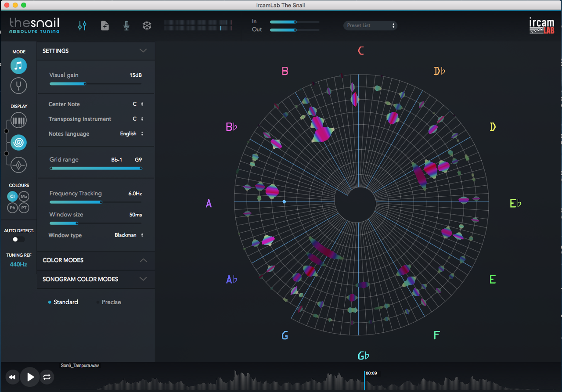The height and width of the screenshot is (392, 562).
Task: Open the Window type Blackman dropdown
Action: 129,235
